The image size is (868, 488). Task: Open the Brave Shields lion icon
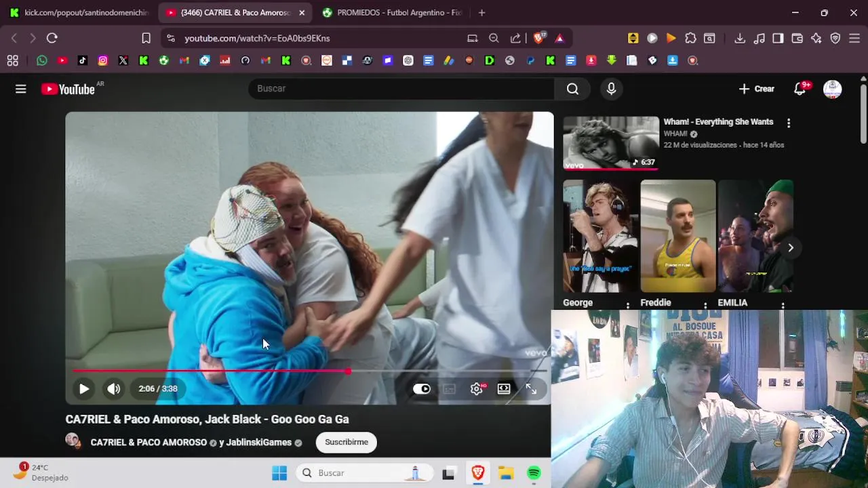(x=539, y=38)
